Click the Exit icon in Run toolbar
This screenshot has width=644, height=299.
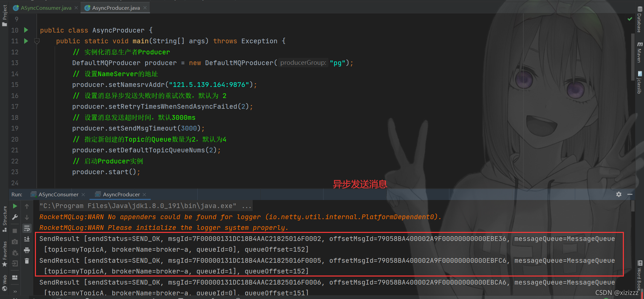click(15, 263)
